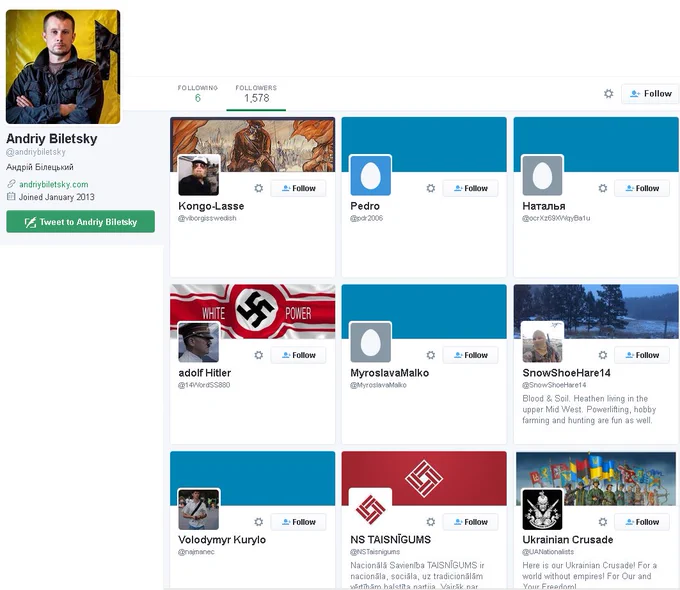Follow the SnowShoeHare14 account
This screenshot has width=680, height=590.
pos(642,355)
